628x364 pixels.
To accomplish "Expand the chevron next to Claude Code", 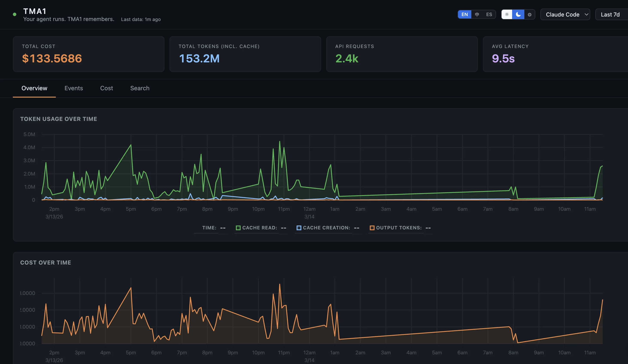I will tap(586, 14).
